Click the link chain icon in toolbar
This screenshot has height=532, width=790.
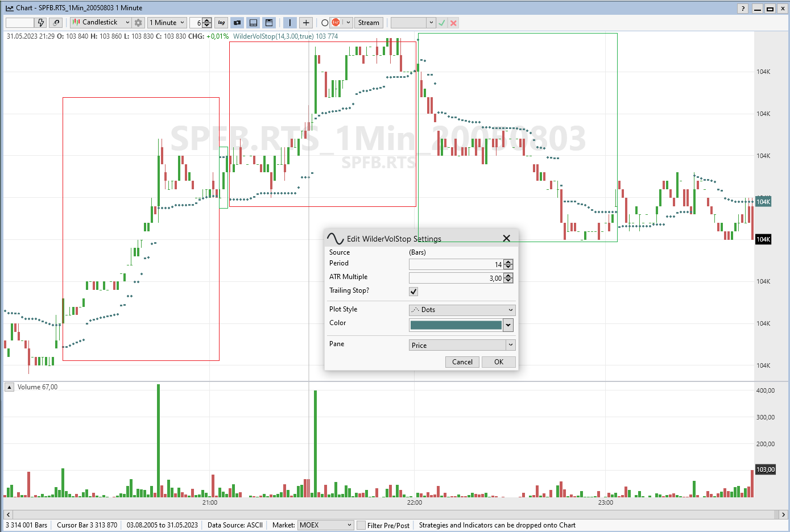click(x=56, y=23)
